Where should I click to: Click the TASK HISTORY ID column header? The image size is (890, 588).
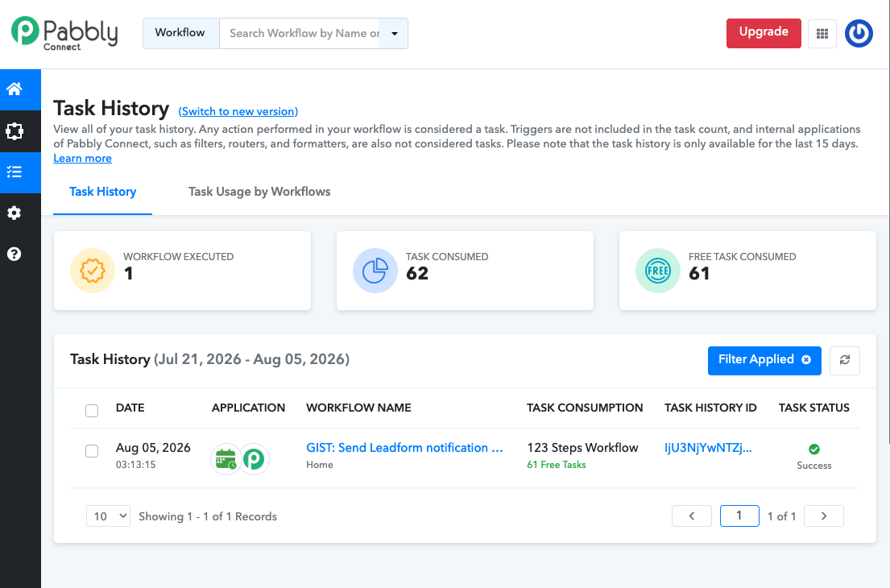click(x=710, y=408)
